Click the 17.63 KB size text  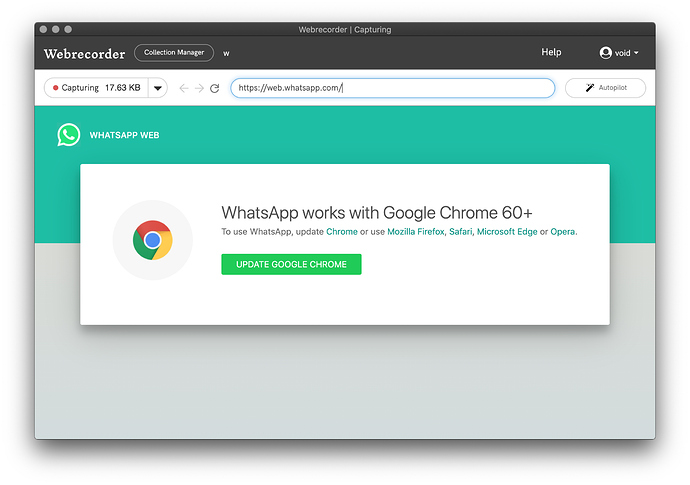point(122,88)
